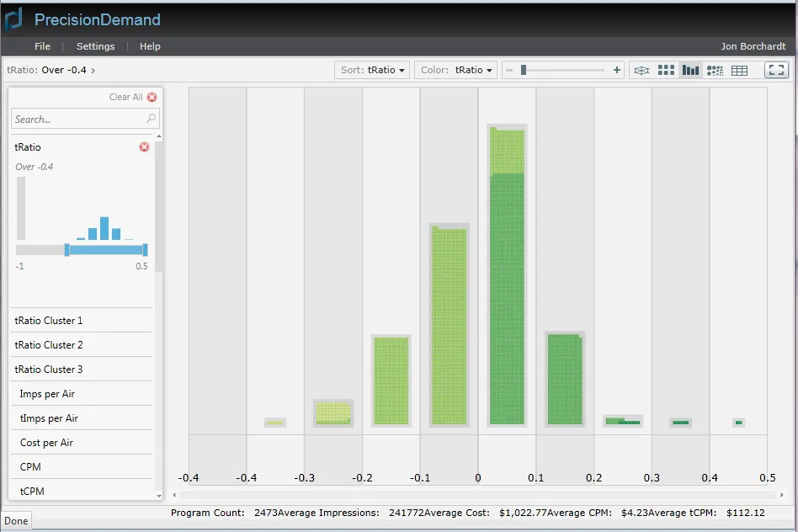Switch to the grid view icon

666,70
